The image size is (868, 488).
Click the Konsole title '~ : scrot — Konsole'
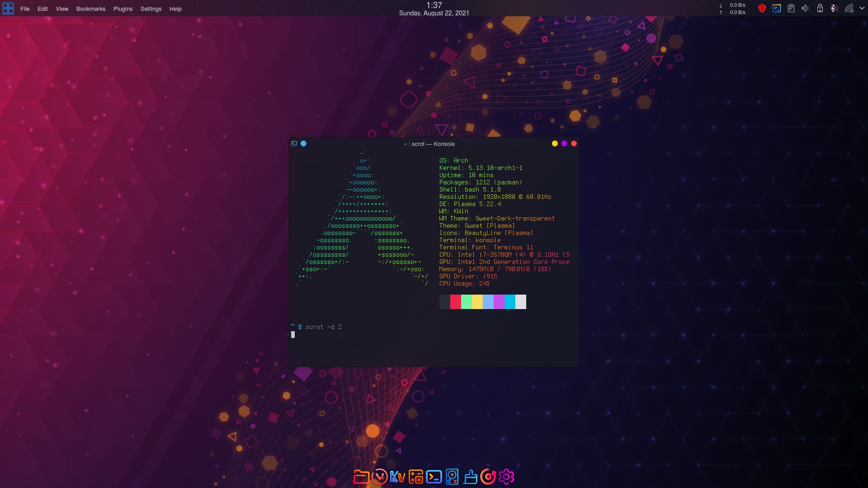[429, 144]
